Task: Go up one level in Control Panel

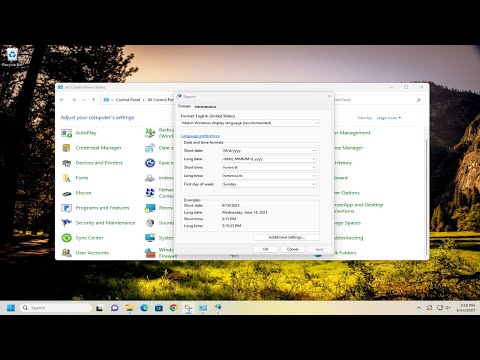Action: click(94, 100)
